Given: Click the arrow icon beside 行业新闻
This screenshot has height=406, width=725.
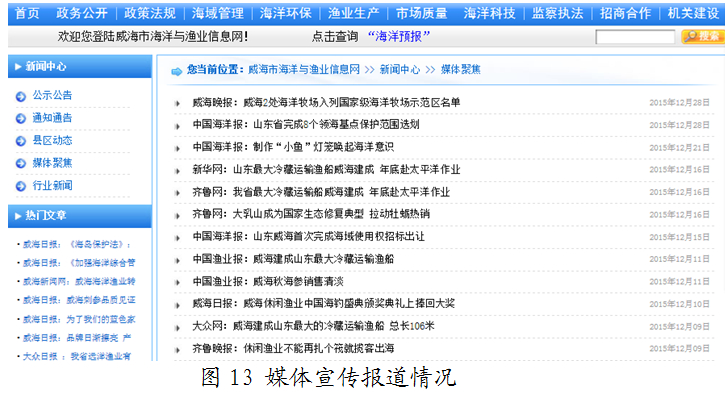Looking at the screenshot, I should tap(21, 186).
